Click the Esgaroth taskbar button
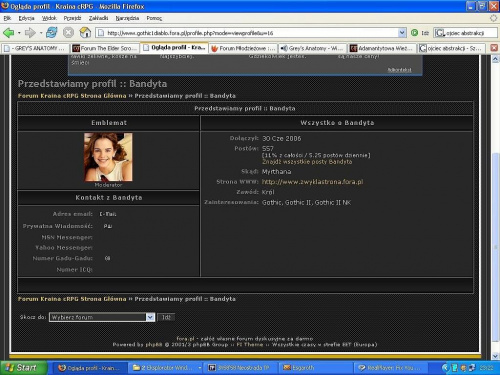 point(315,368)
